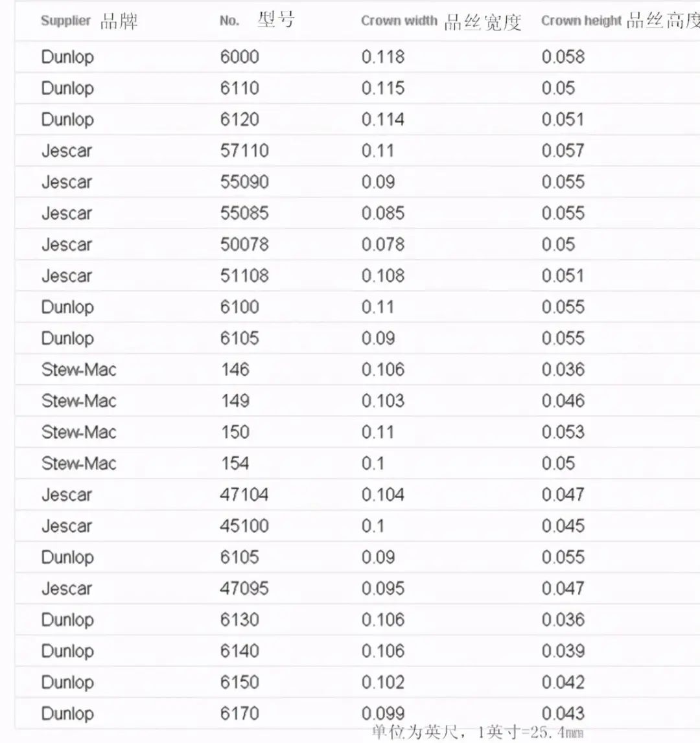Click crown height 0.053 cell
700x743 pixels.
point(563,432)
